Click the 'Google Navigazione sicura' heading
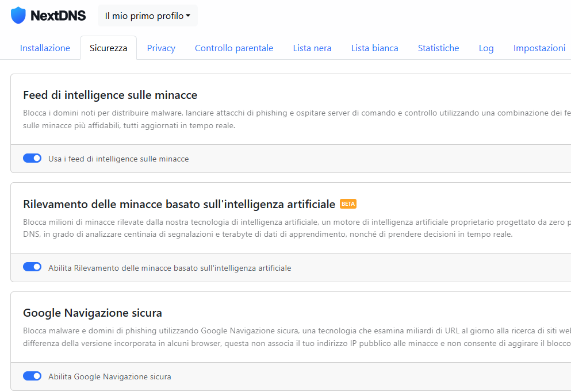The width and height of the screenshot is (571, 392). pyautogui.click(x=93, y=313)
